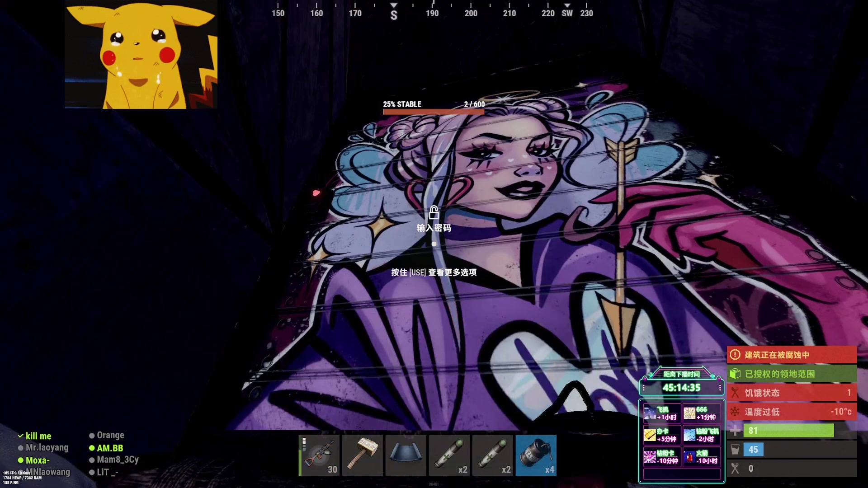Click team member 'AM.BB'
Screen dimensions: 868x488
(110, 448)
